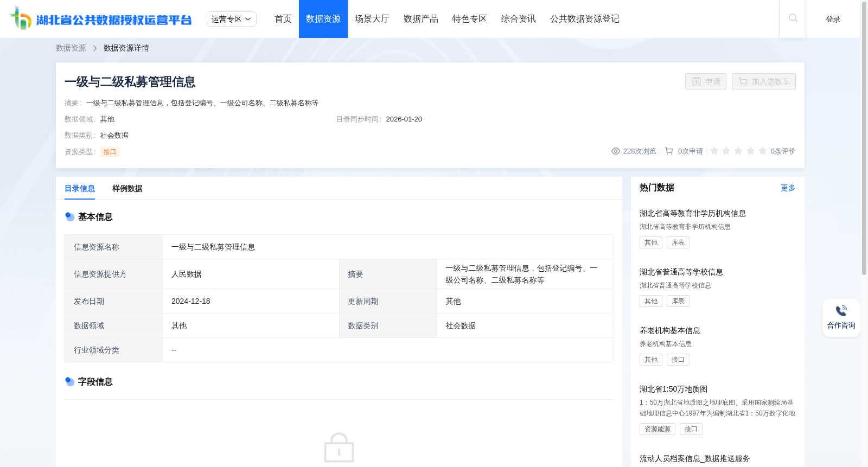Click 更多 in the 热门数据 panel
The height and width of the screenshot is (467, 868).
[788, 188]
